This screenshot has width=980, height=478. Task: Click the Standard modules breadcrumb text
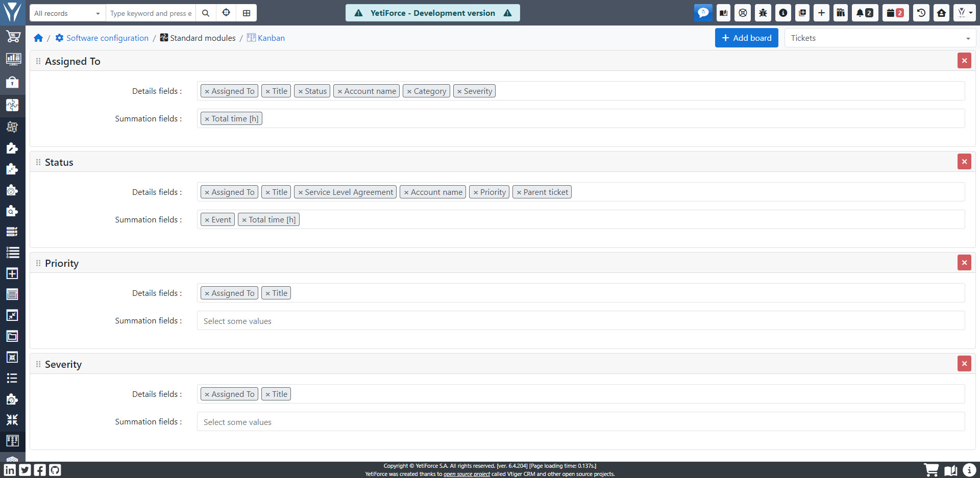coord(203,38)
